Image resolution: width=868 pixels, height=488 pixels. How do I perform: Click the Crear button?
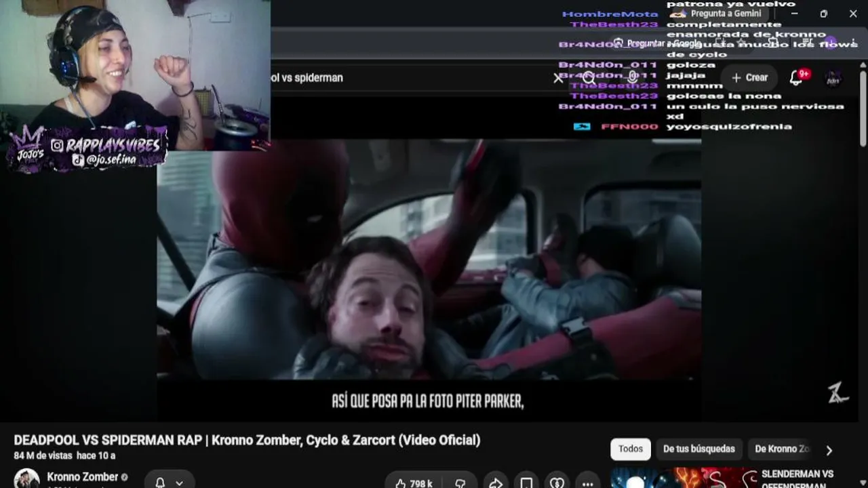(749, 78)
